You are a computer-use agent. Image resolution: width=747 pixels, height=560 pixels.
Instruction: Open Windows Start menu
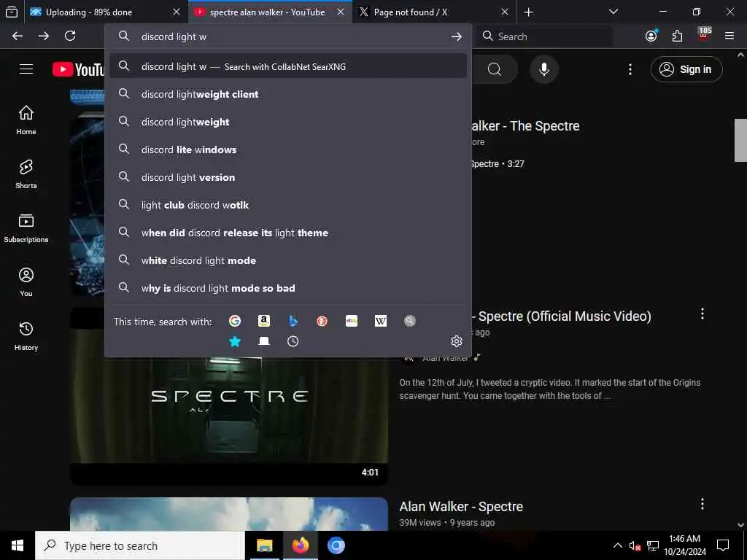pos(18,545)
